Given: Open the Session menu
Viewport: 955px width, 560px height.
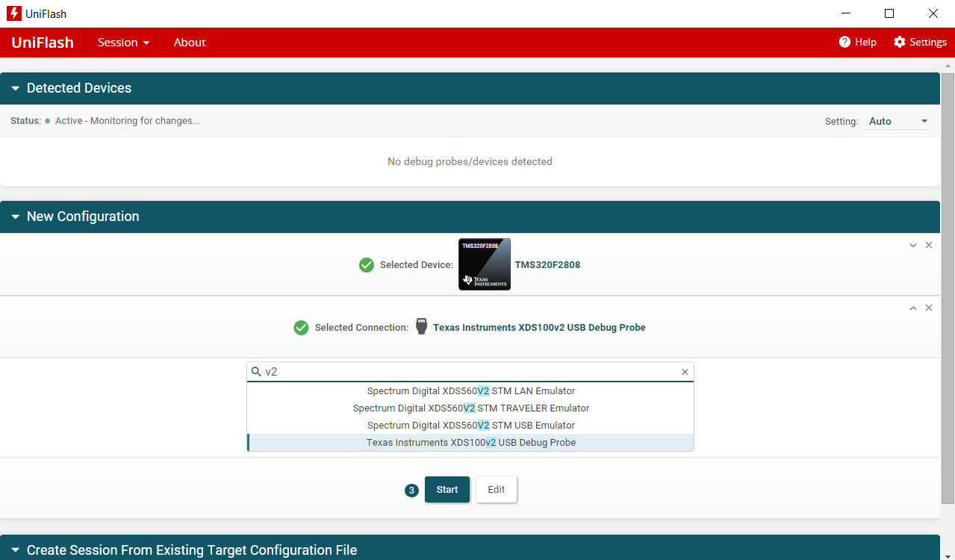Looking at the screenshot, I should tap(123, 43).
